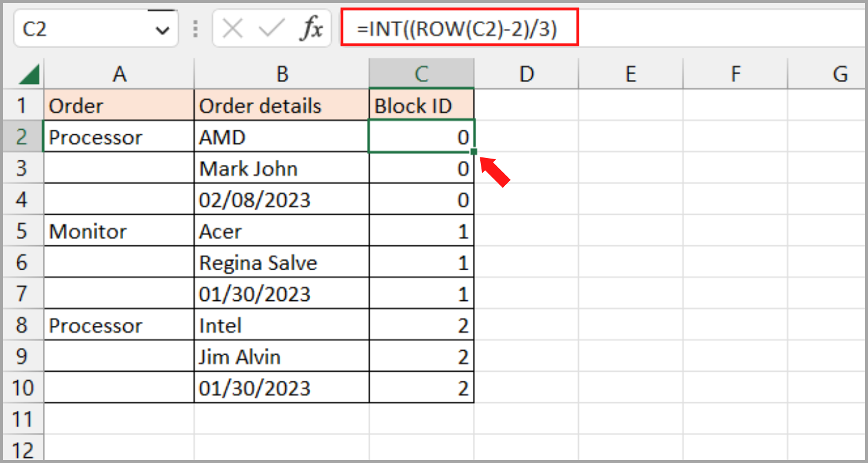
Task: Select row 11 header
Action: coord(22,419)
